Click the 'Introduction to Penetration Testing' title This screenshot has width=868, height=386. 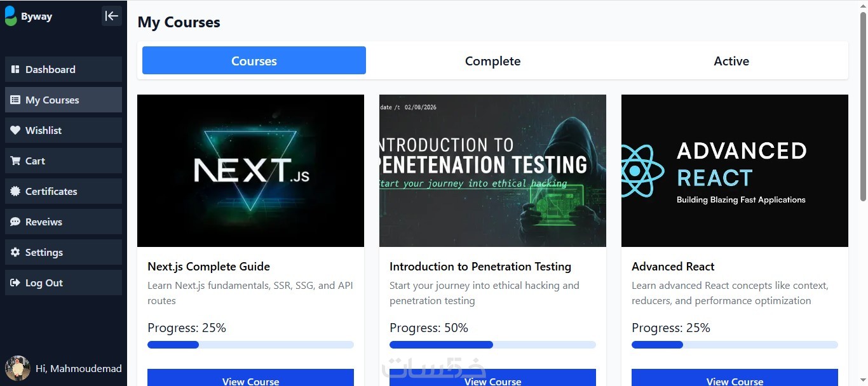coord(480,267)
